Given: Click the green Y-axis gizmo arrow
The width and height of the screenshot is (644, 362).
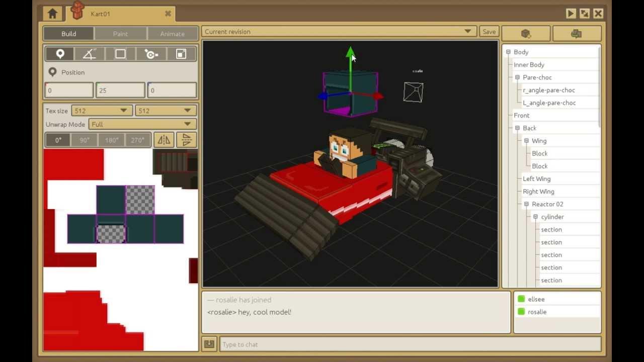Looking at the screenshot, I should tap(350, 53).
